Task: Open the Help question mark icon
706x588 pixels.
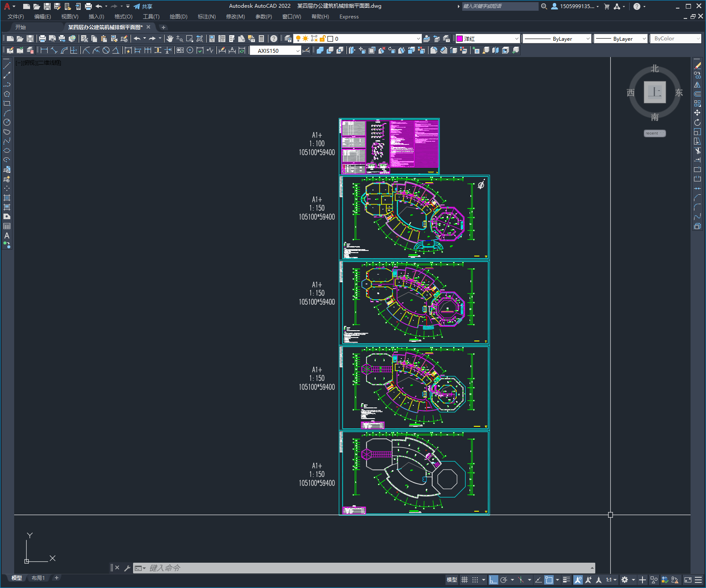Action: (x=274, y=39)
